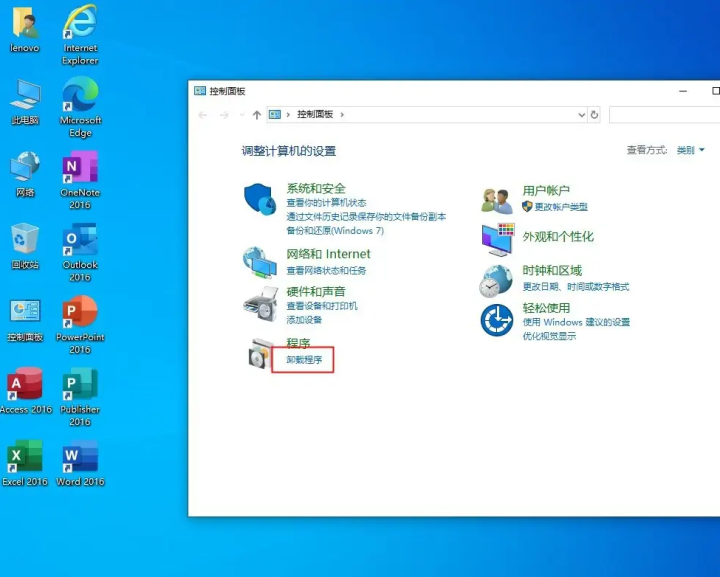720x577 pixels.
Task: Open the 更改帐户类型 link
Action: (561, 207)
